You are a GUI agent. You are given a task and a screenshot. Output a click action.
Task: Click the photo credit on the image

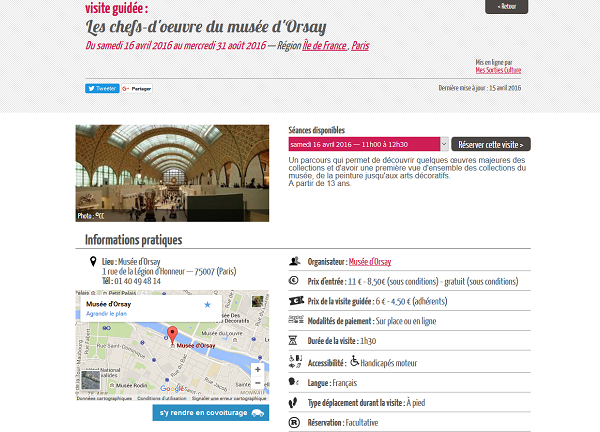tap(91, 216)
